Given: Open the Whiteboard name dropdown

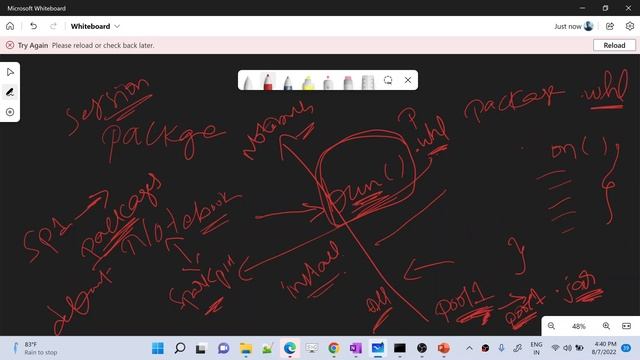Looking at the screenshot, I should (95, 26).
